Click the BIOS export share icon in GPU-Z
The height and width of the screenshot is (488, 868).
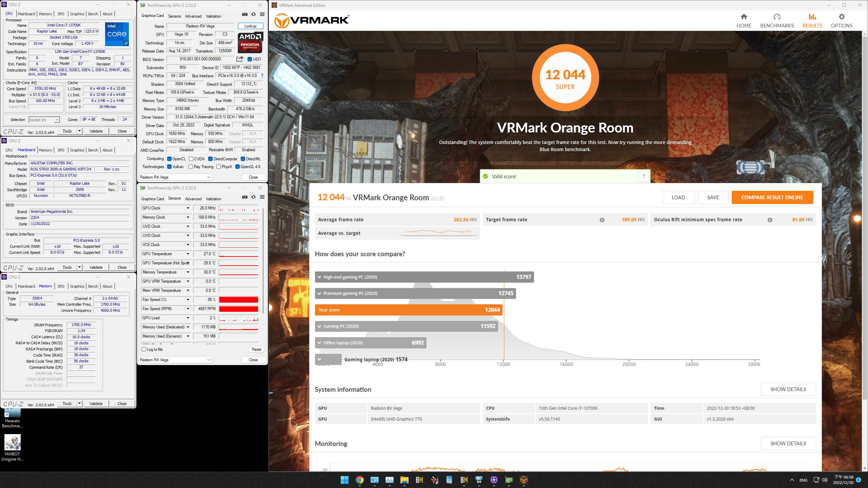click(240, 59)
